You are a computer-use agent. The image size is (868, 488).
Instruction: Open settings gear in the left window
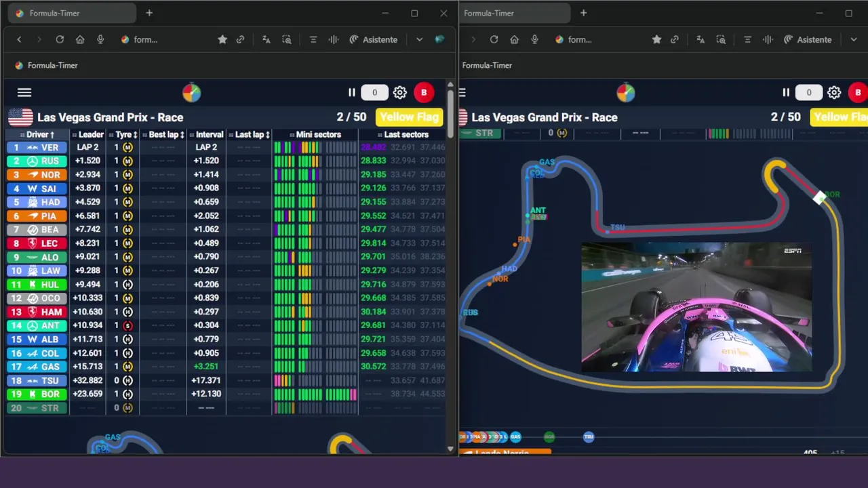(400, 93)
